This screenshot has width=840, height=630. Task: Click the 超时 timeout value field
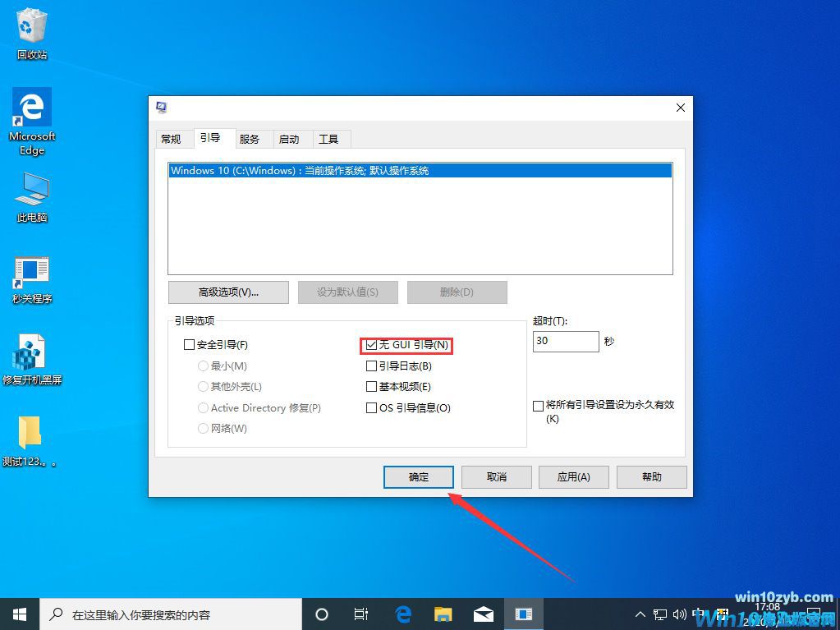(x=565, y=341)
